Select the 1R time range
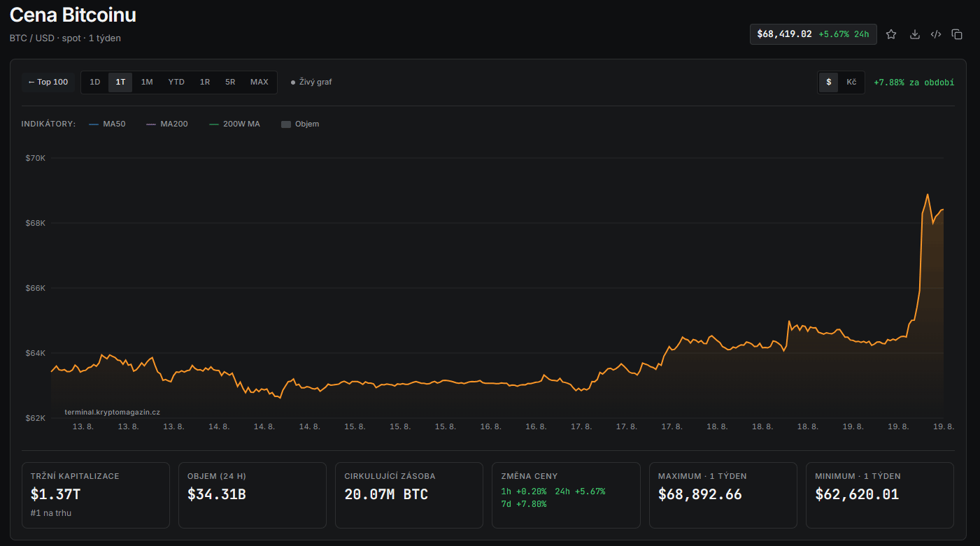980x546 pixels. click(205, 82)
